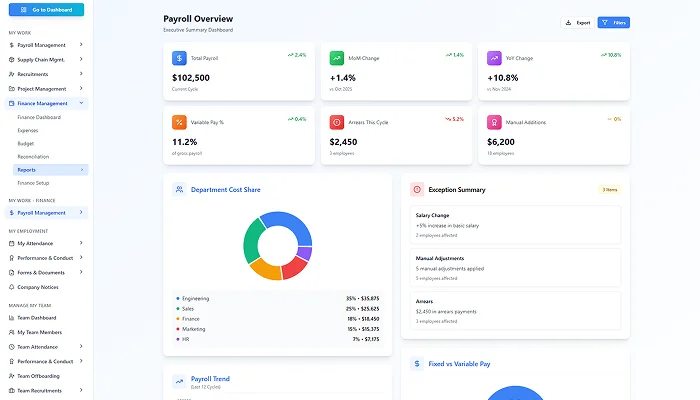This screenshot has height=400, width=700.
Task: Click Go to Dashboard button
Action: click(x=46, y=9)
